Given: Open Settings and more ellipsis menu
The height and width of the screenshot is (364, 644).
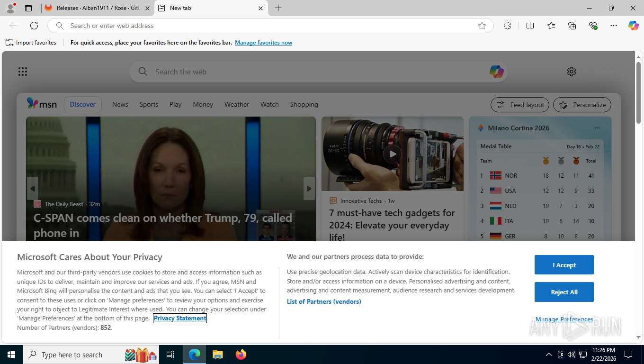Looking at the screenshot, I should pyautogui.click(x=614, y=26).
